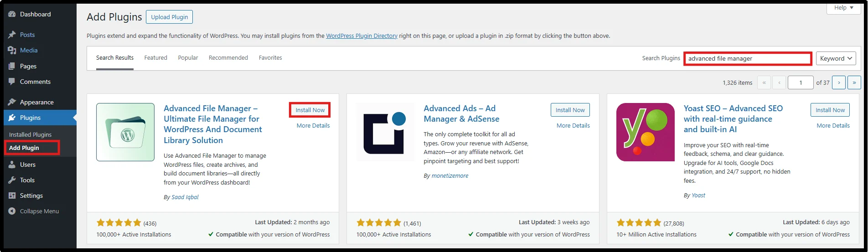This screenshot has height=252, width=868.
Task: Open author monetizemore link
Action: tap(450, 175)
